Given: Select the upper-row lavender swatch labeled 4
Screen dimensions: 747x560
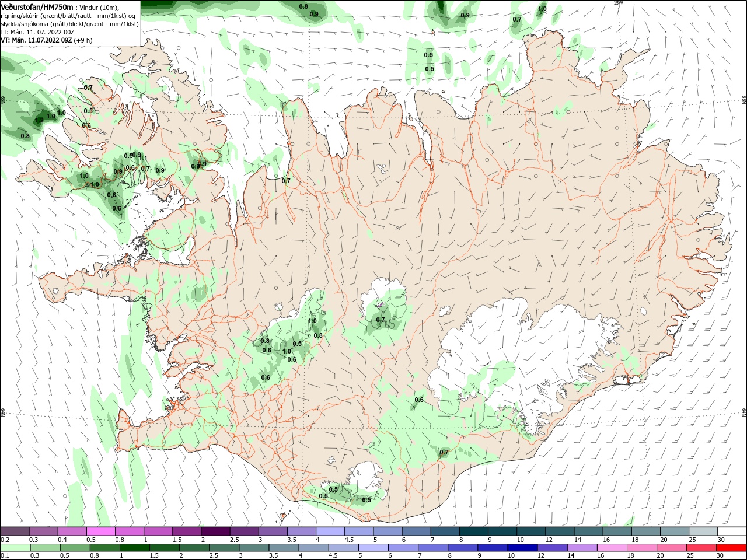Looking at the screenshot, I should coord(330,531).
